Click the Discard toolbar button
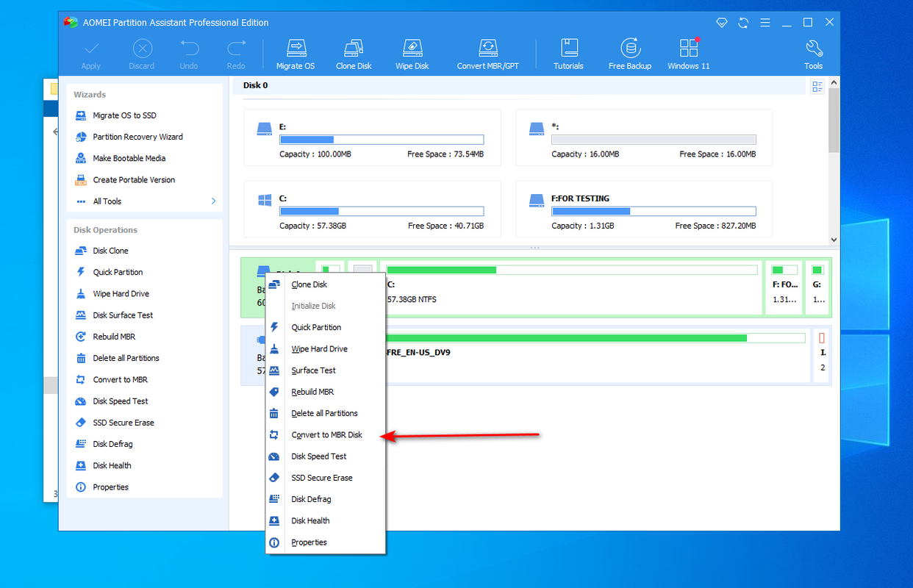 (142, 54)
